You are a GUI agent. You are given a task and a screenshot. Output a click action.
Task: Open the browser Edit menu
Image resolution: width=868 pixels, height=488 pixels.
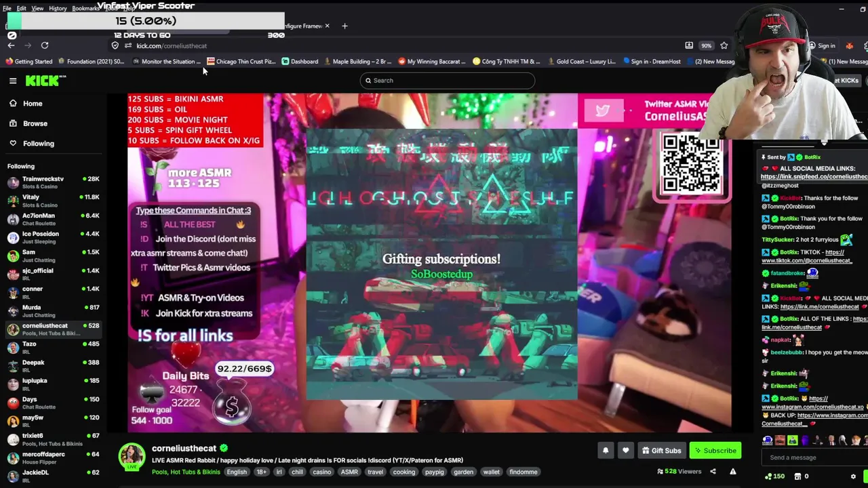[x=22, y=8]
